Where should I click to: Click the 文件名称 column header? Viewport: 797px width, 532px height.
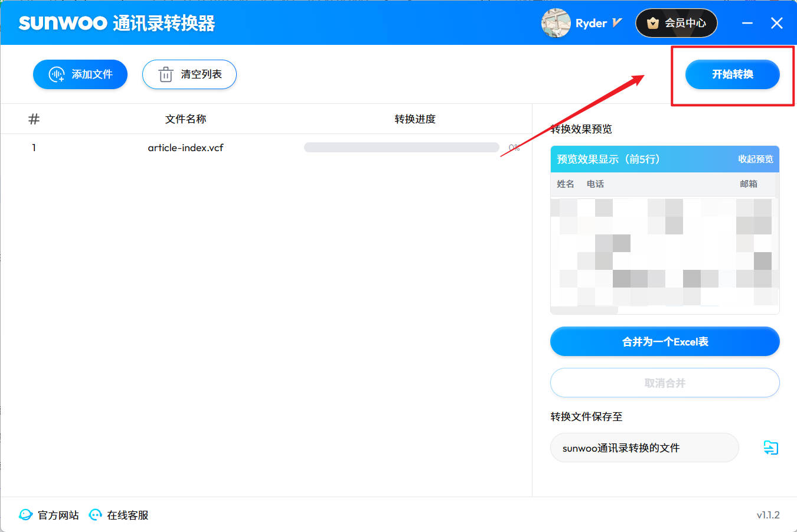[185, 119]
